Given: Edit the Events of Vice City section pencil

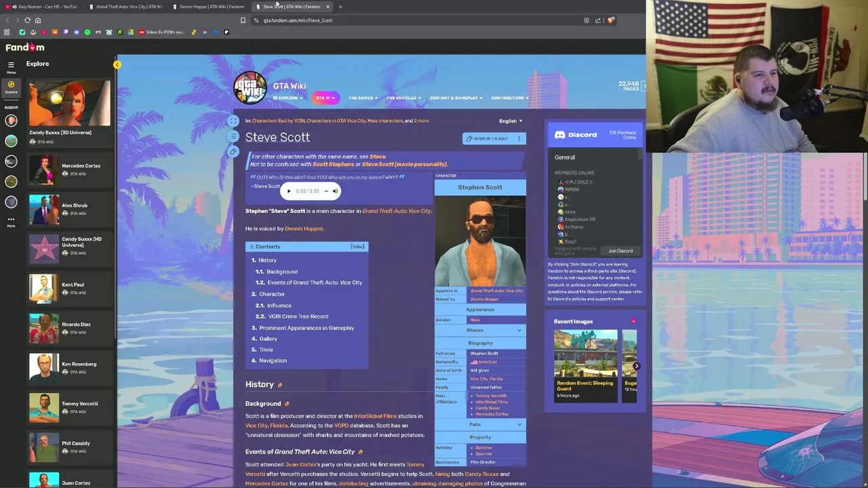Looking at the screenshot, I should [x=360, y=452].
